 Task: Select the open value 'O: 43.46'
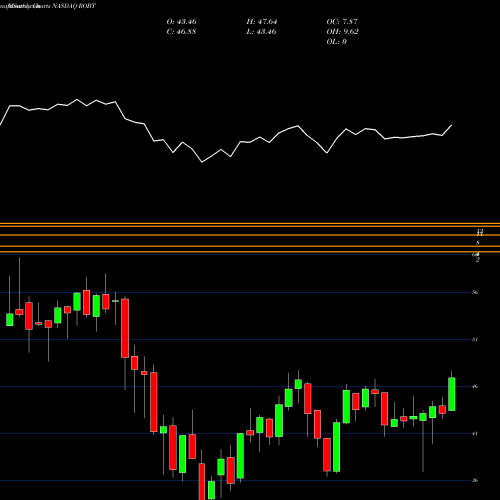click(x=181, y=22)
